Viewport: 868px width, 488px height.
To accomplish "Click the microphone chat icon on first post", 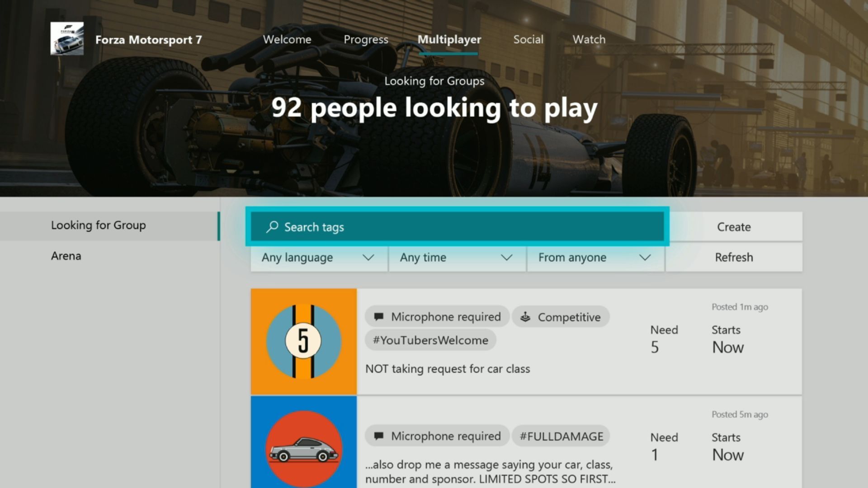I will point(379,317).
